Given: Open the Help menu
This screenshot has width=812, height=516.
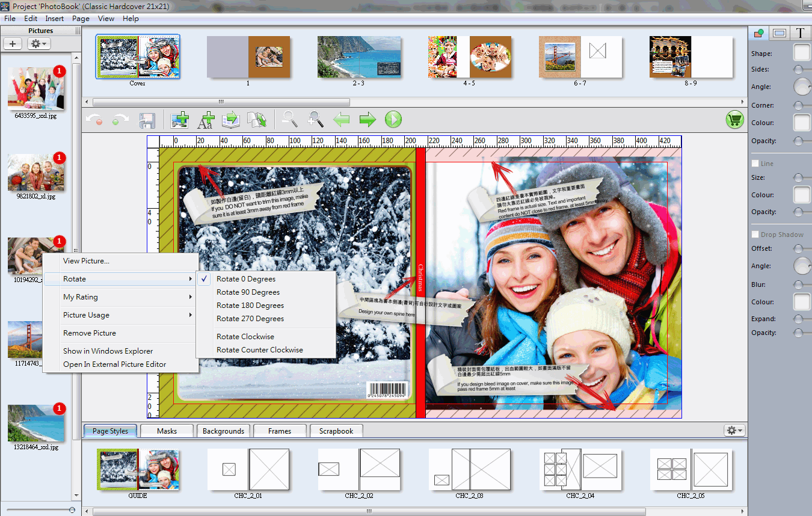Looking at the screenshot, I should (131, 19).
